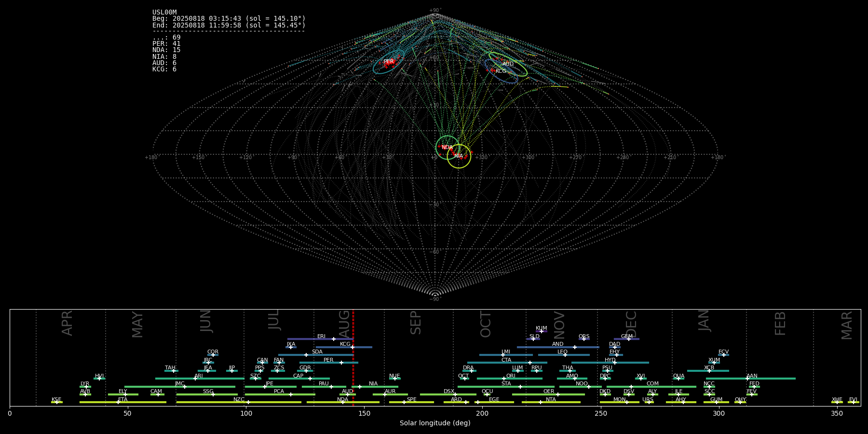Click the XHE shower label in timeline
The width and height of the screenshot is (868, 434).
click(x=837, y=399)
